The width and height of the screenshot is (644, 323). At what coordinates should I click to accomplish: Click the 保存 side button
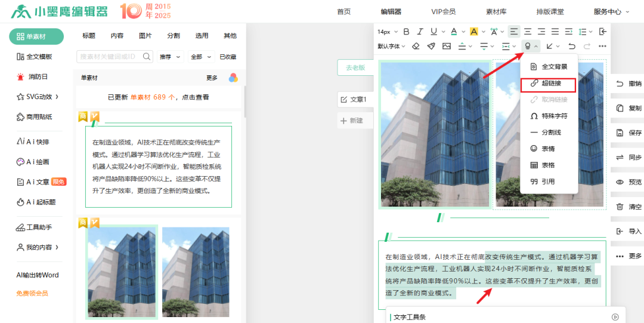pos(628,133)
